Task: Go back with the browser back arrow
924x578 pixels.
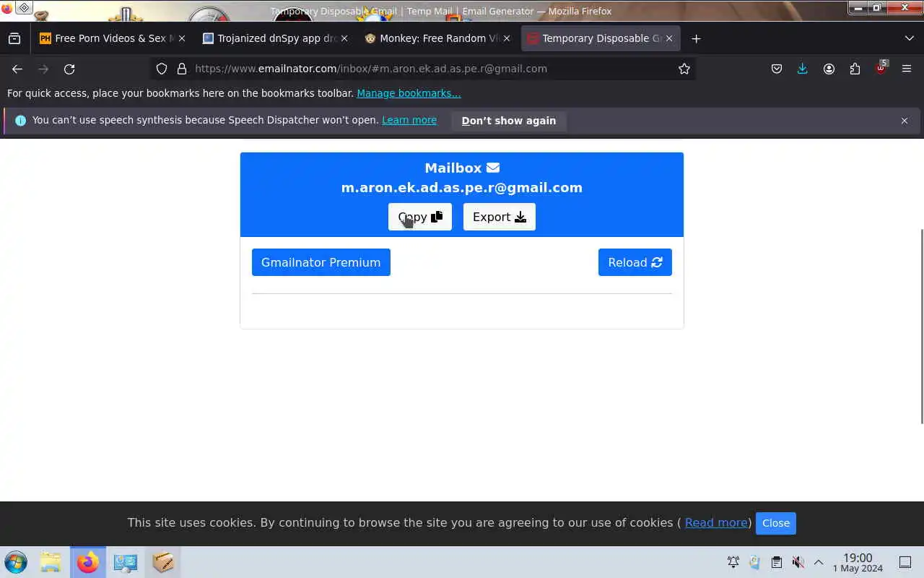Action: point(17,69)
